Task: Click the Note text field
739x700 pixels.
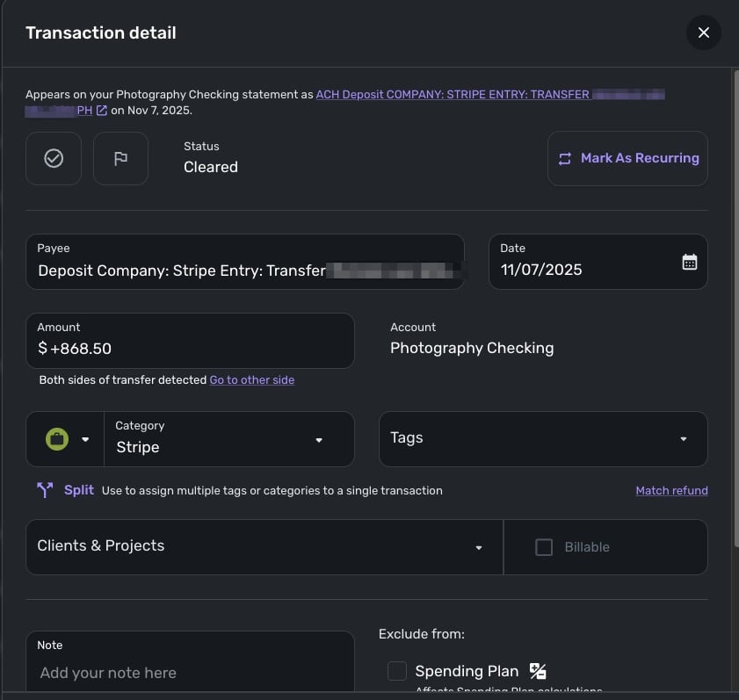Action: (189, 673)
